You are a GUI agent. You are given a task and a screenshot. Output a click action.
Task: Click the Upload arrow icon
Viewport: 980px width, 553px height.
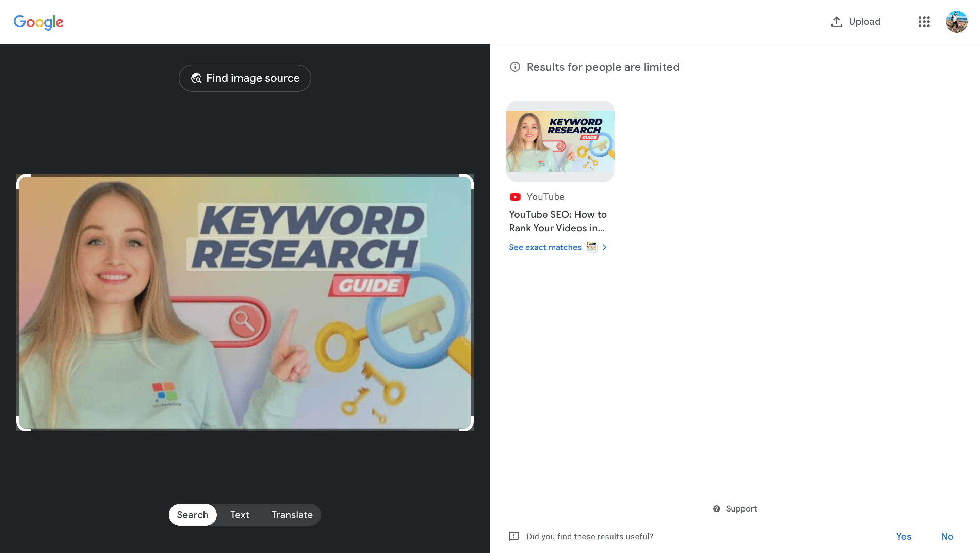tap(836, 22)
